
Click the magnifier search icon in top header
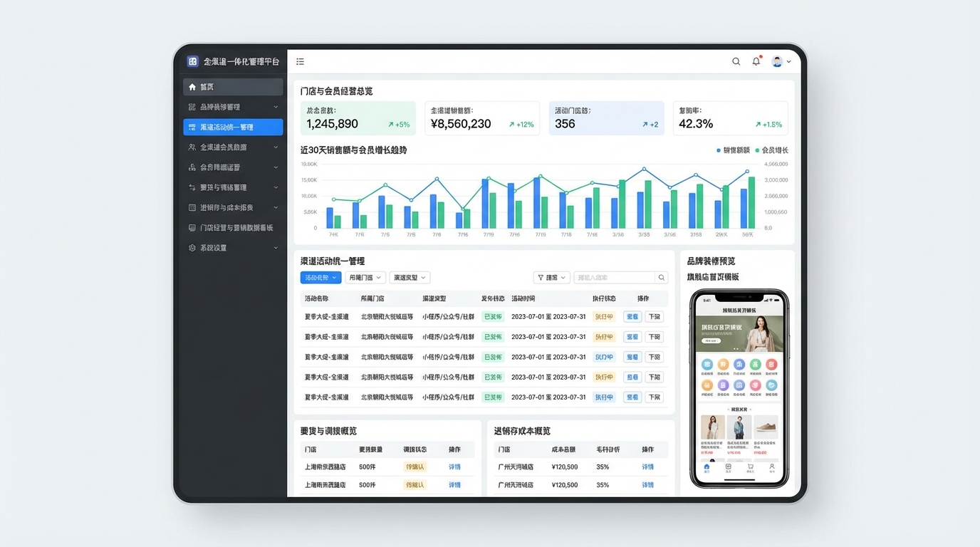[x=736, y=62]
